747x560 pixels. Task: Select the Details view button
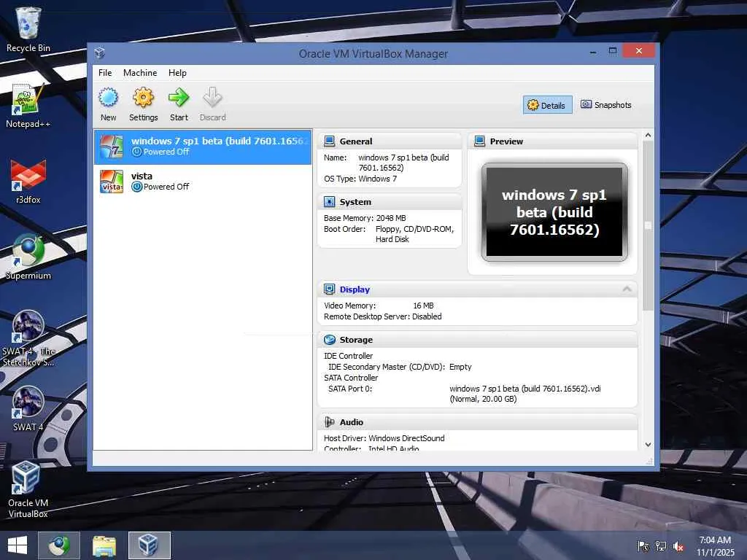coord(547,105)
